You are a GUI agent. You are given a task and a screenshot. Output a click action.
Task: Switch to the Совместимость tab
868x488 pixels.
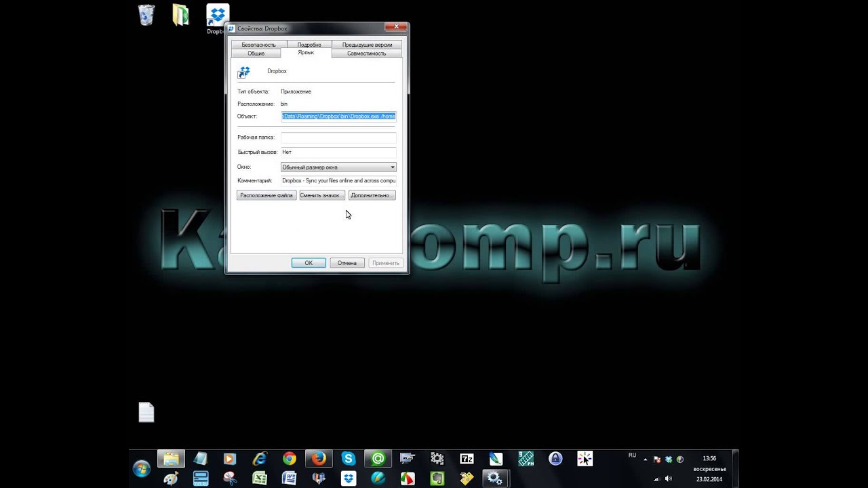(x=367, y=53)
